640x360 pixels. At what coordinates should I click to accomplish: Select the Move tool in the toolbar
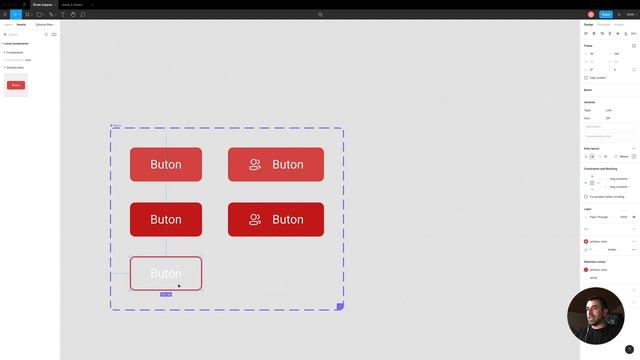tap(15, 14)
